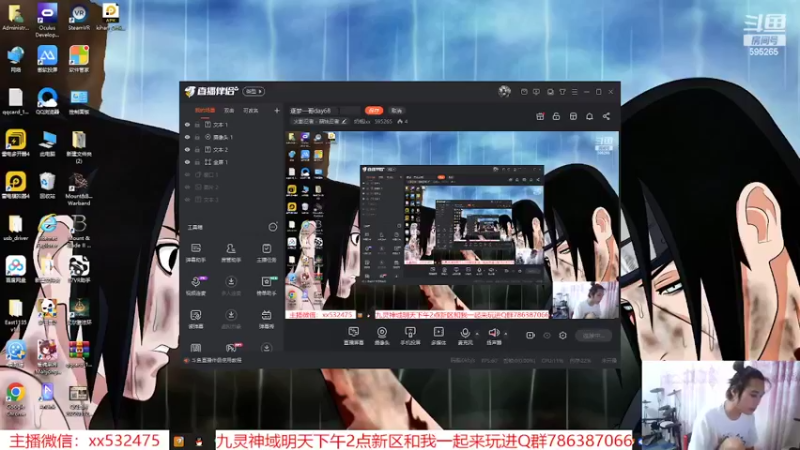Open the Recycle Bin desktop icon

(x=47, y=185)
